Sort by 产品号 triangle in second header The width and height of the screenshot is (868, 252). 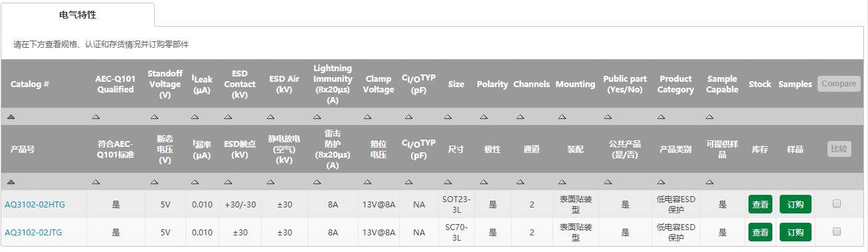(11, 182)
